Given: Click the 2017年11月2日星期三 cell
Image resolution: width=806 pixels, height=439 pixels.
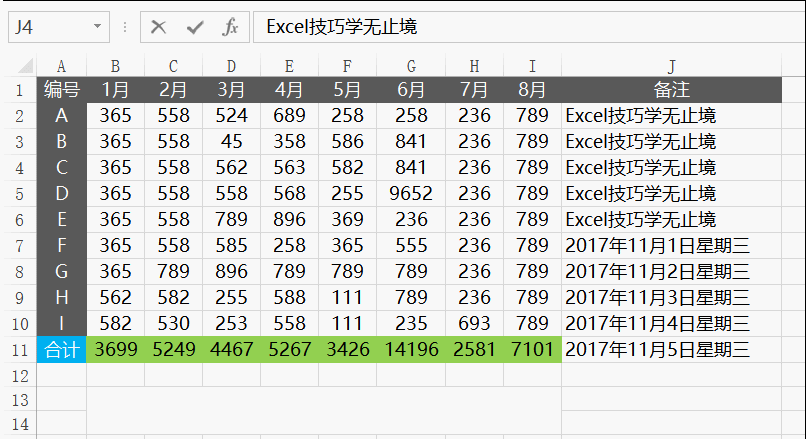Looking at the screenshot, I should coord(671,272).
